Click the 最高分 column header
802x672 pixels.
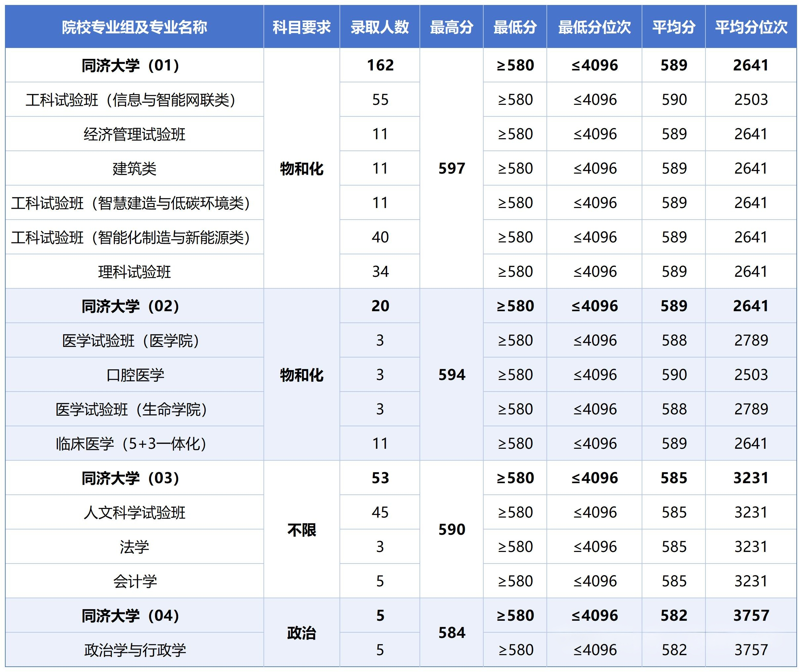click(452, 27)
